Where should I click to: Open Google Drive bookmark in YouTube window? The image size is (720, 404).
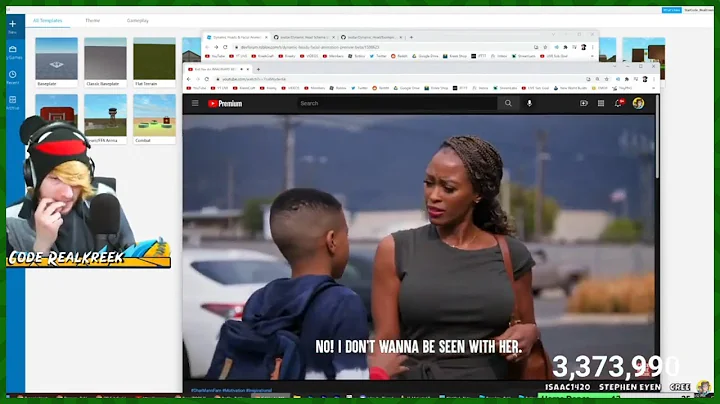click(406, 88)
